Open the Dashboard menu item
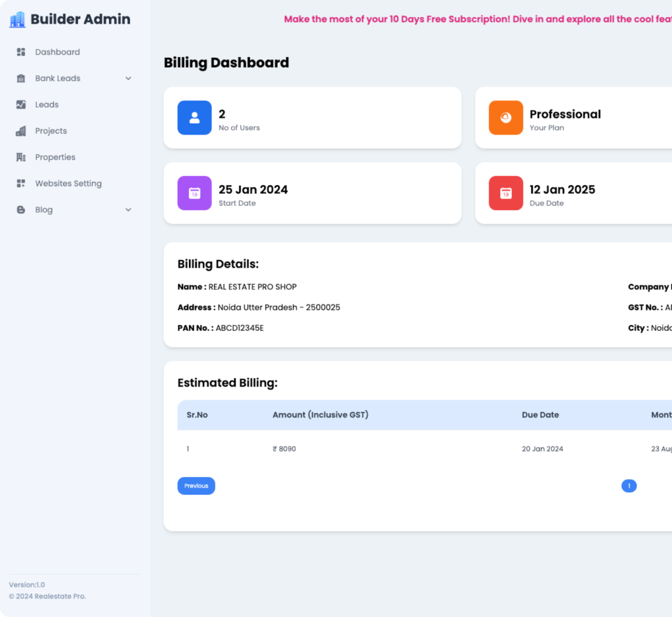The image size is (672, 617). (57, 52)
